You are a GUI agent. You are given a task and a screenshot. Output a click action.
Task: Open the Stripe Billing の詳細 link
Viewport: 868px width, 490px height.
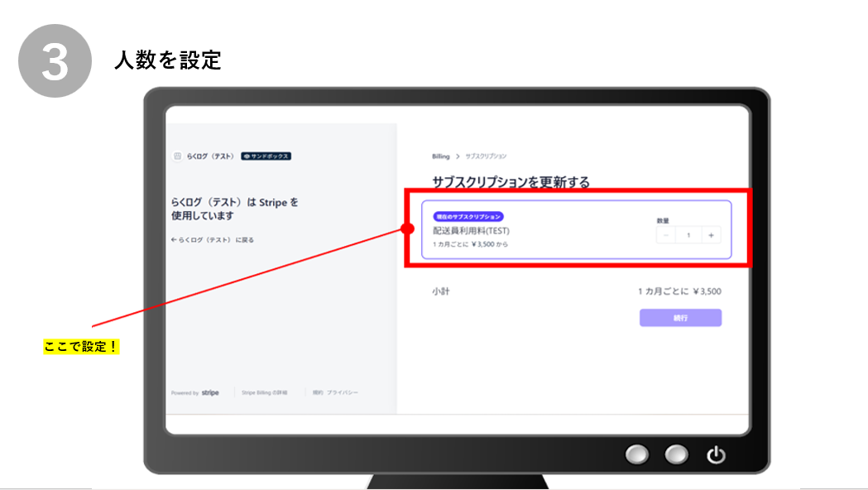click(264, 393)
